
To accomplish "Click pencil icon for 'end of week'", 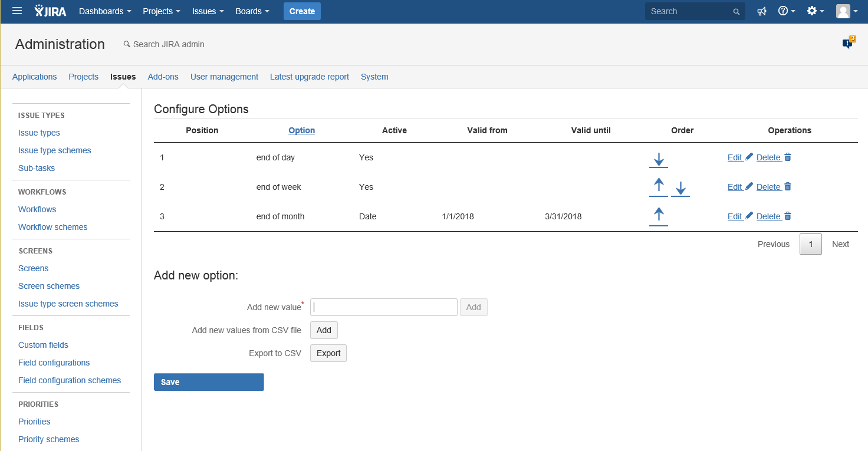I will click(749, 186).
